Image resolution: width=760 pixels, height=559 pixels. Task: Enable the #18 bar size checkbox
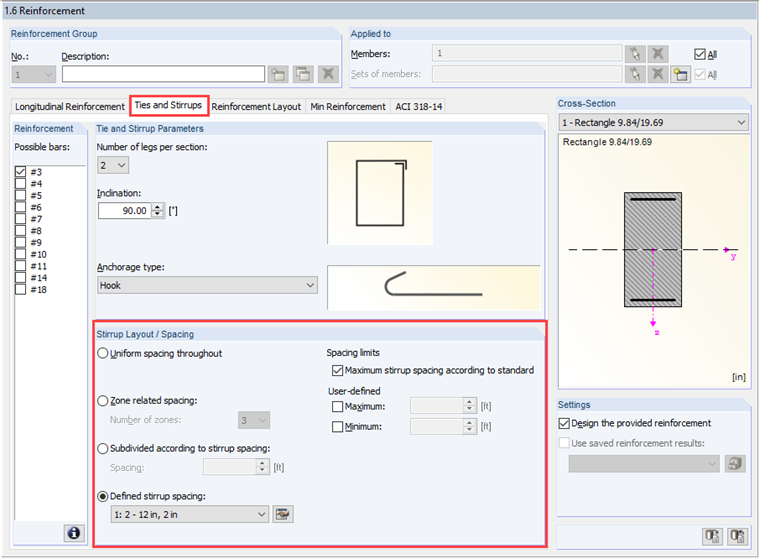[20, 289]
